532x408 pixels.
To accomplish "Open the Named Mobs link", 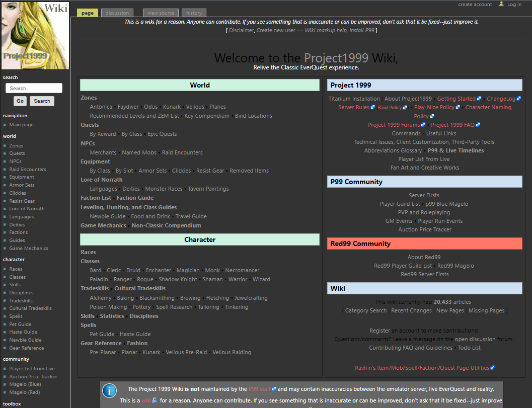I will coord(139,152).
